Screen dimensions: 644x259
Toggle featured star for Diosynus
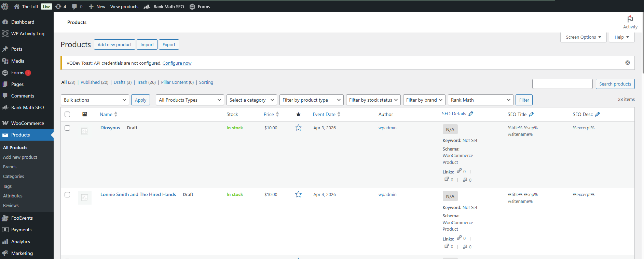point(298,128)
